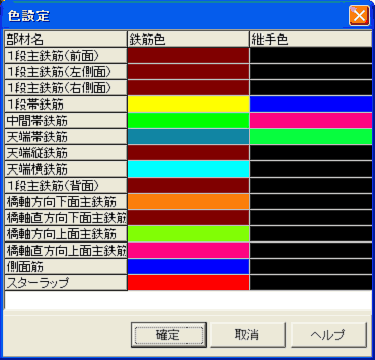Select row label 1段主鉄筋(背面)
Viewport: 375px width, 360px height.
(x=66, y=185)
